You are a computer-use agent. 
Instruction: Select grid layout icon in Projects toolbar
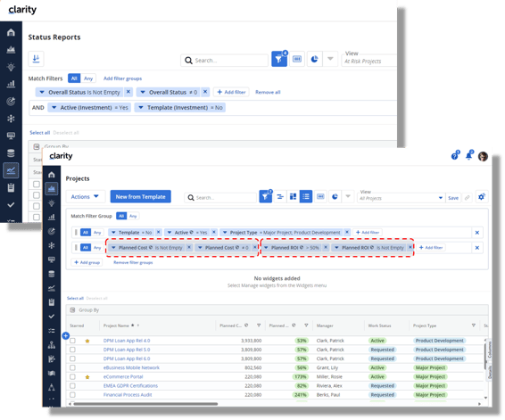click(x=306, y=196)
